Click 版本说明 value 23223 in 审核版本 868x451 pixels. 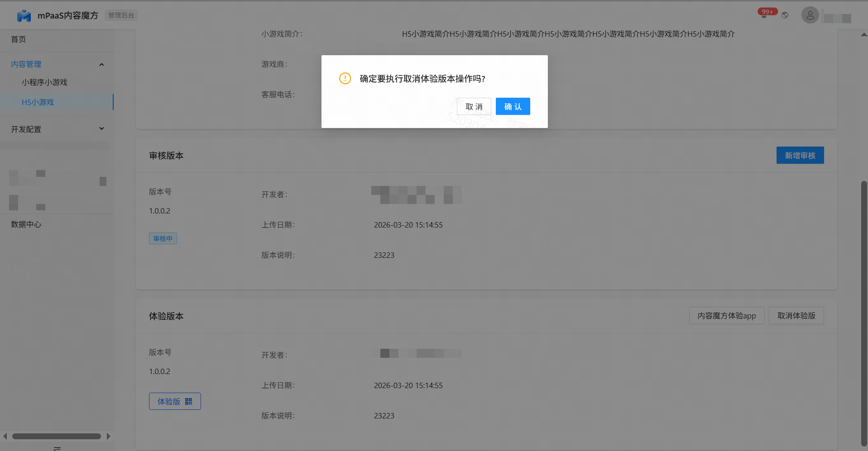click(384, 255)
